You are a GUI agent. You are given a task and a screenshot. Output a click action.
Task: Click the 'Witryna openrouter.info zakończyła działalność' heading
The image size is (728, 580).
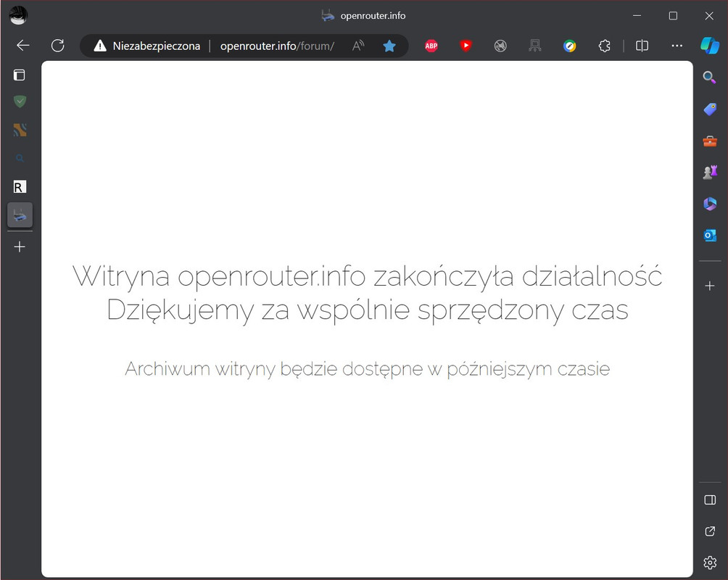367,276
